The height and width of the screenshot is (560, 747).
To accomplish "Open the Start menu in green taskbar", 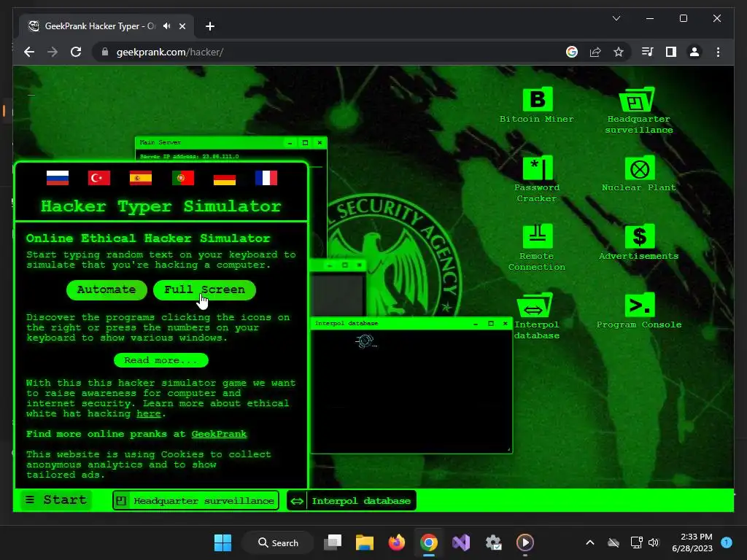I will pyautogui.click(x=55, y=500).
